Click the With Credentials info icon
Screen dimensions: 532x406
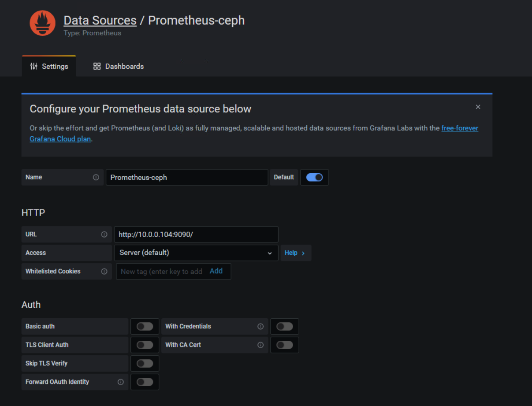pyautogui.click(x=260, y=327)
